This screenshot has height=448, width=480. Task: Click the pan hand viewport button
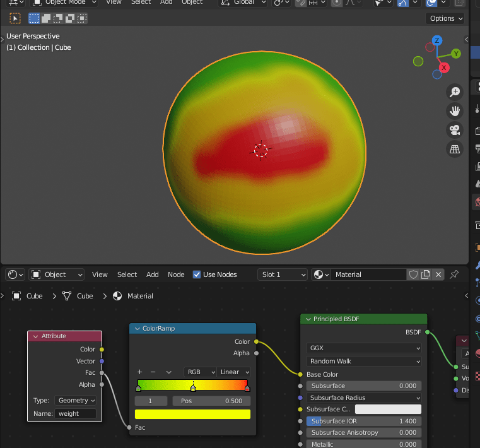tap(455, 111)
